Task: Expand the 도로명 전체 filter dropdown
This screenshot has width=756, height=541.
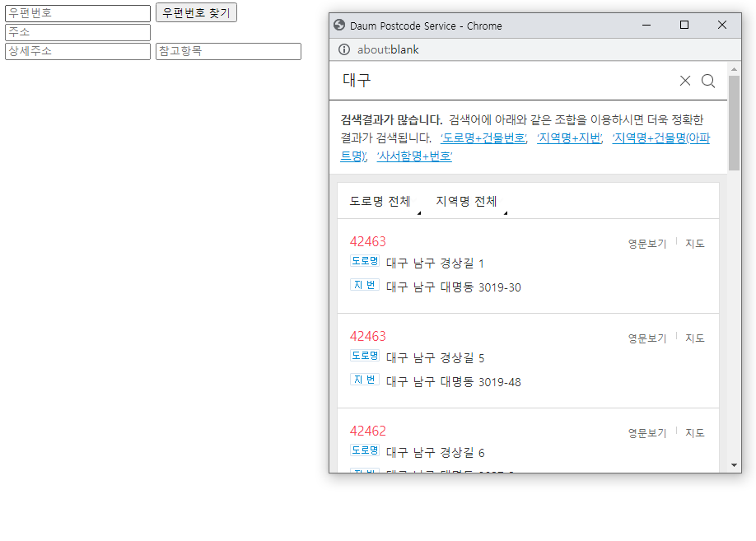Action: (x=385, y=202)
